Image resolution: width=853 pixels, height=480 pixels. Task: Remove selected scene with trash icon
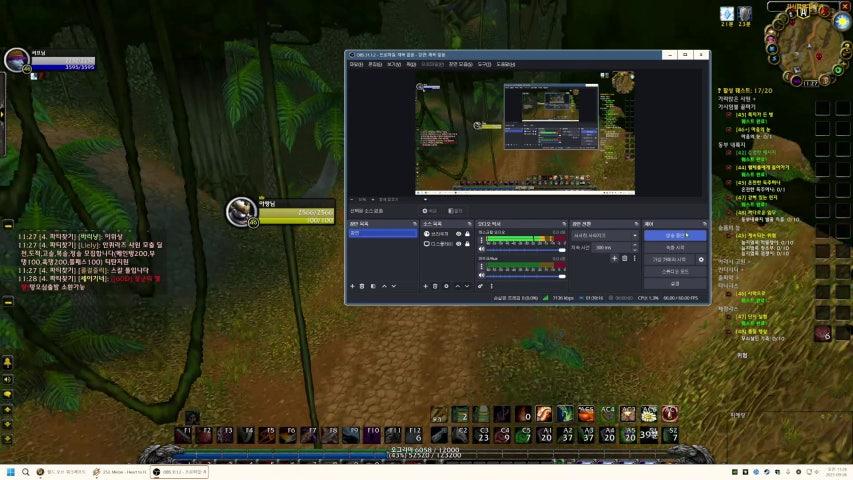[362, 286]
